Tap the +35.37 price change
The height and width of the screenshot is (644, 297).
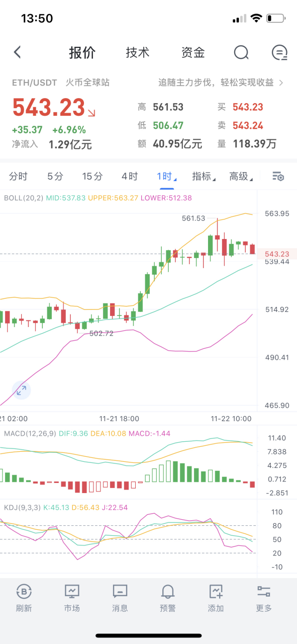point(27,130)
